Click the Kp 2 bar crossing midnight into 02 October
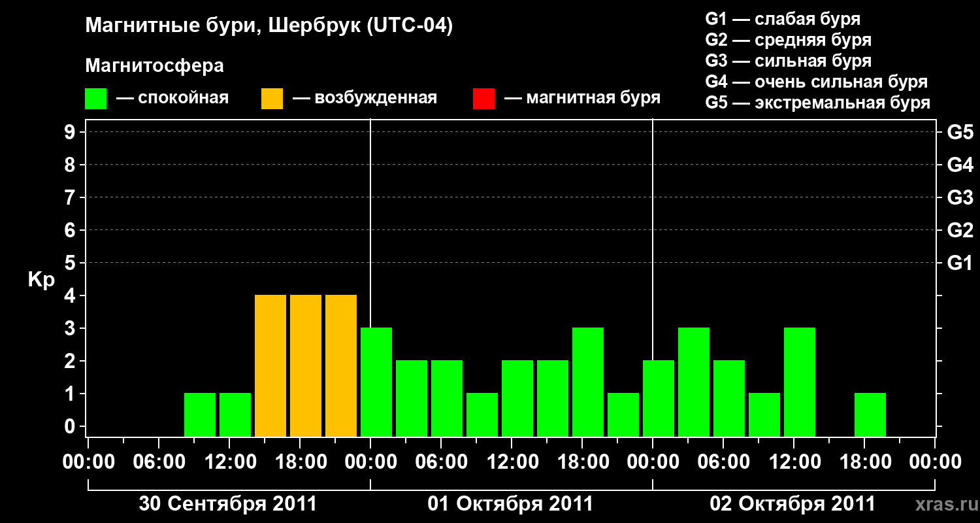This screenshot has width=980, height=523. 659,398
